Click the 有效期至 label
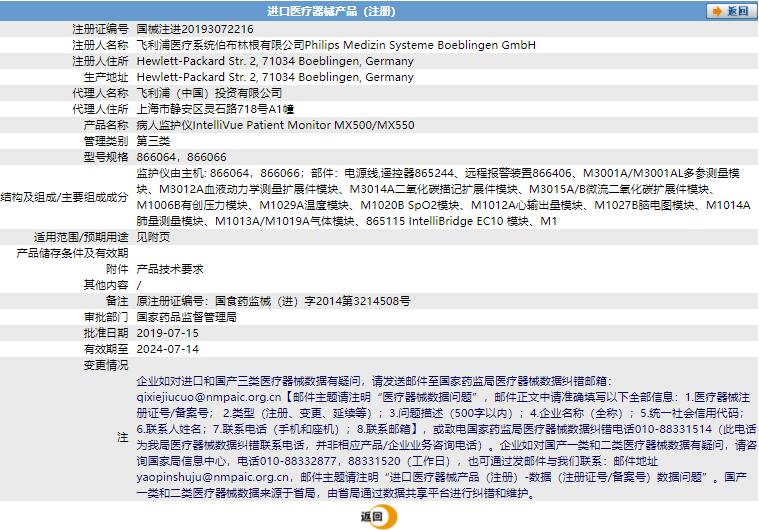The image size is (759, 530). pyautogui.click(x=106, y=349)
